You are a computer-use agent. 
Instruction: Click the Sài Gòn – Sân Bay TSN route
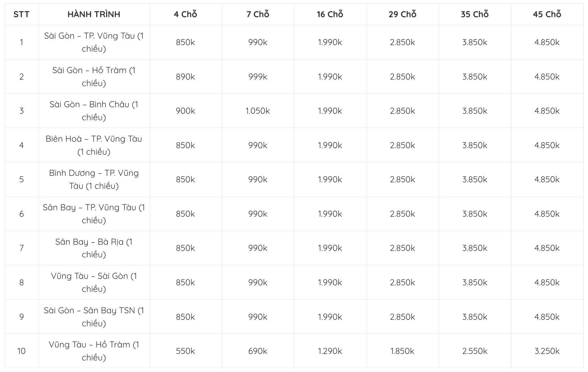click(x=94, y=317)
